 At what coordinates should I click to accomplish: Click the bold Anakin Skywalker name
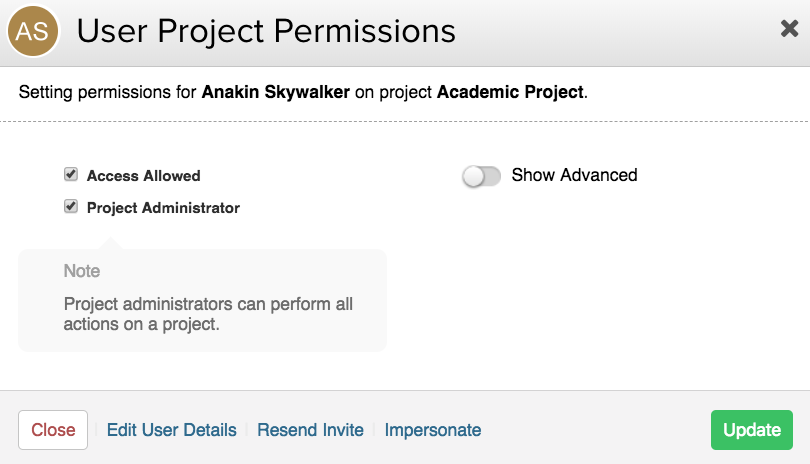275,93
